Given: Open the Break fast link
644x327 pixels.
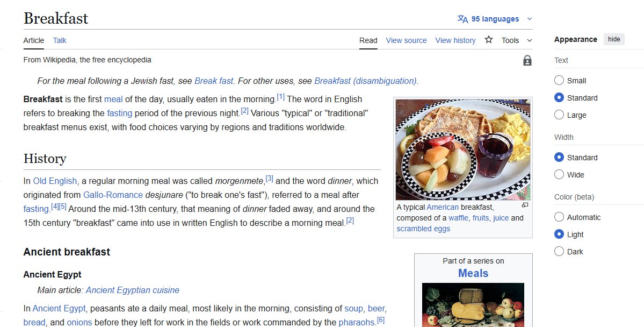Looking at the screenshot, I should click(x=213, y=81).
